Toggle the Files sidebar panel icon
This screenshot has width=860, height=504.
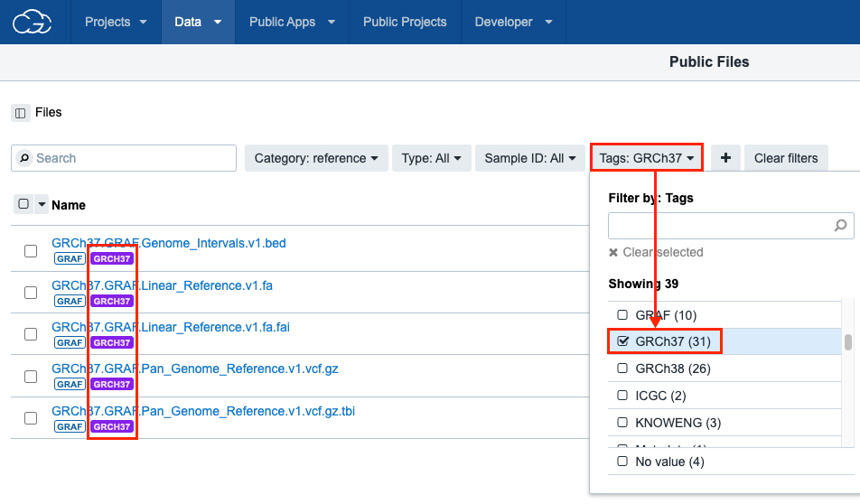(20, 113)
